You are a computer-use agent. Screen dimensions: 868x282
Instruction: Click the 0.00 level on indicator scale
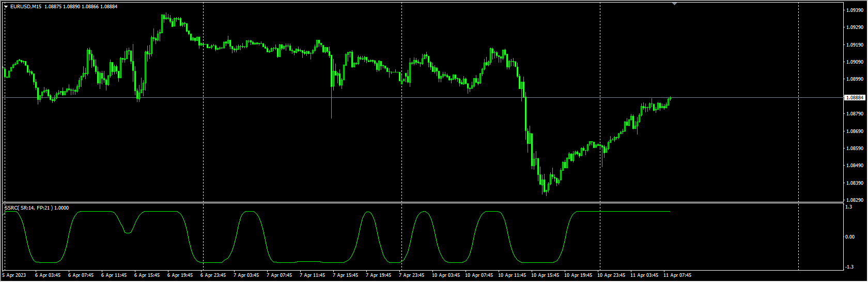[850, 237]
